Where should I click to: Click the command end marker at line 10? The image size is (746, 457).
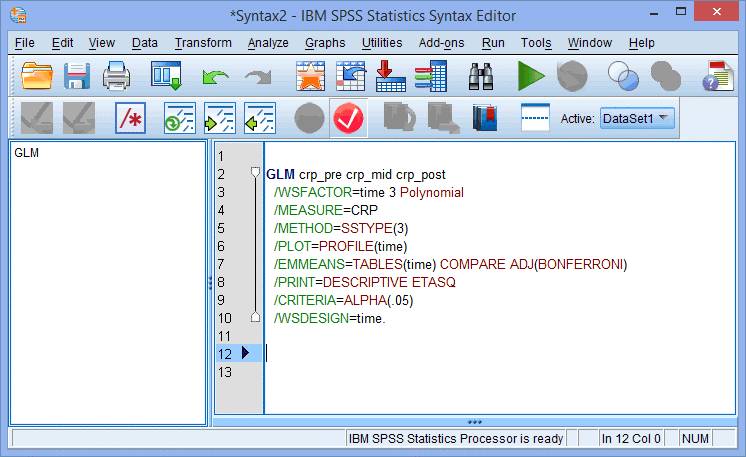point(255,317)
